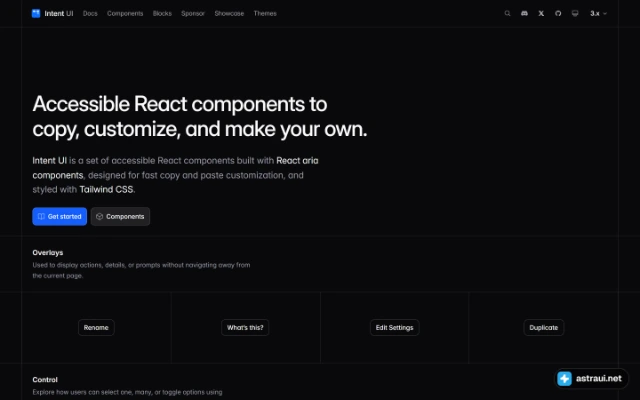Click the Intent UI logo icon
The height and width of the screenshot is (400, 640).
[36, 13]
